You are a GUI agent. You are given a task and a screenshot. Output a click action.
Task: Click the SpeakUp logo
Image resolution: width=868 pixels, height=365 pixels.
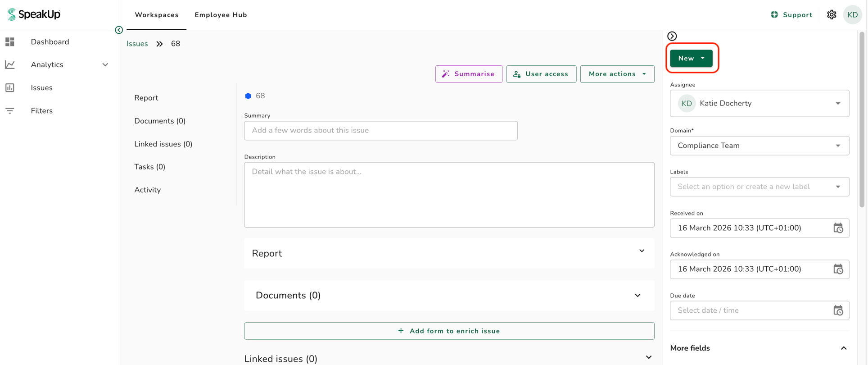tap(34, 14)
